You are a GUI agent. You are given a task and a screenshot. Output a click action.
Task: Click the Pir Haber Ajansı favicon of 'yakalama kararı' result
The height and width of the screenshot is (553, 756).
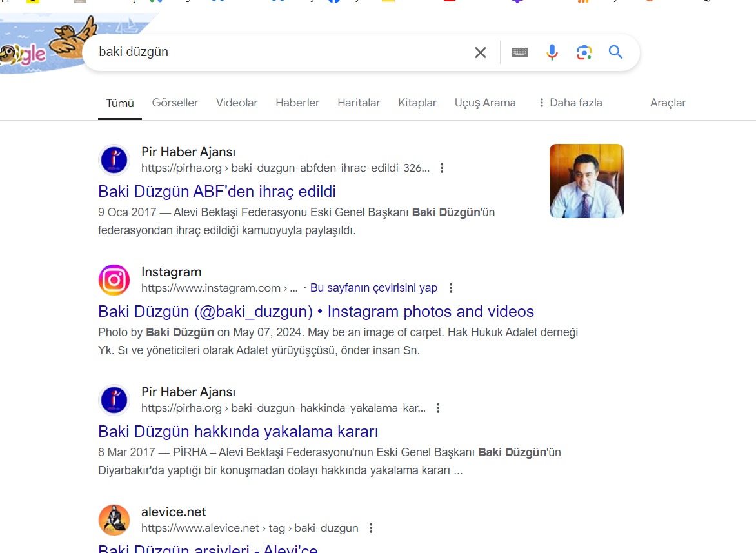(114, 399)
